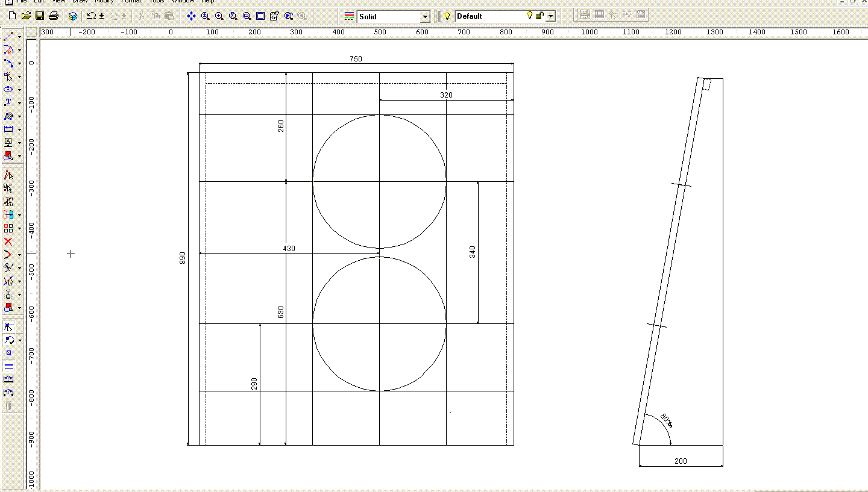Toggle the small blue square snap icon
This screenshot has width=868, height=492.
click(8, 353)
